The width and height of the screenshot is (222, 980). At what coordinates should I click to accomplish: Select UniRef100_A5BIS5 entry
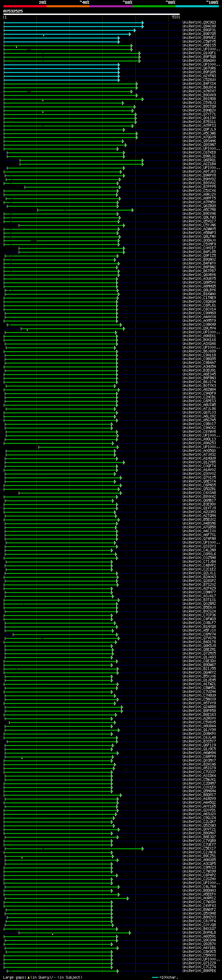199,45
